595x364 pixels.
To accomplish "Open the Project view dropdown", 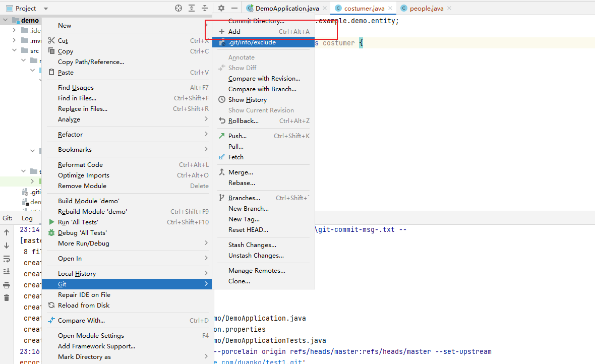I will (46, 9).
